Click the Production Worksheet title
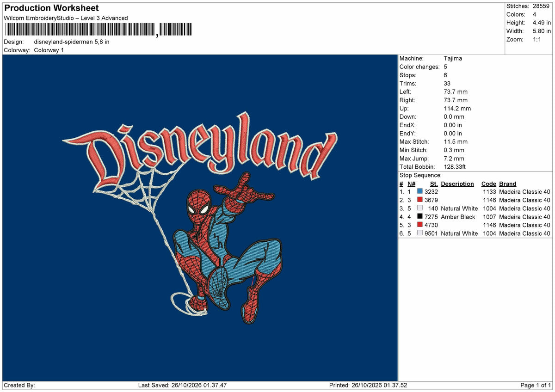This screenshot has height=392, width=555. (x=51, y=8)
